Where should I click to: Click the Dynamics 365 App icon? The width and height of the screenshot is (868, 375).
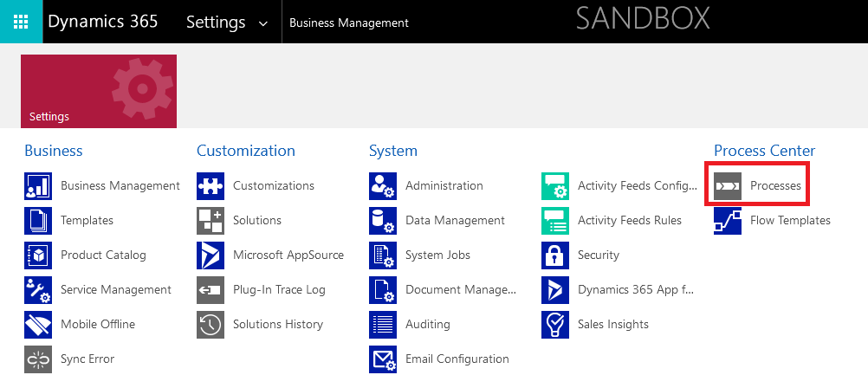point(555,290)
